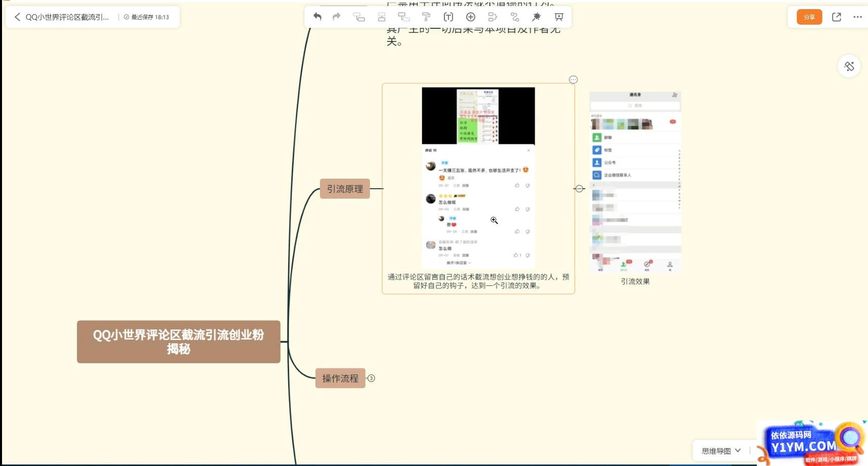Expand the 操作流程 node's 3 children
The width and height of the screenshot is (868, 466).
(371, 378)
